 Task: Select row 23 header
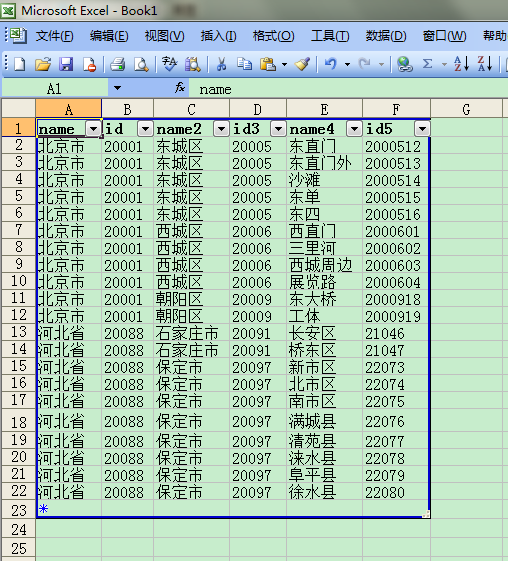point(19,510)
